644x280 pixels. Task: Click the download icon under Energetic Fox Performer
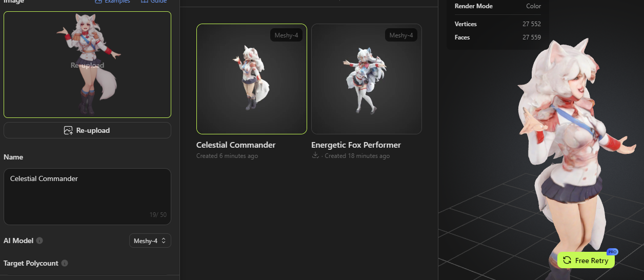315,155
